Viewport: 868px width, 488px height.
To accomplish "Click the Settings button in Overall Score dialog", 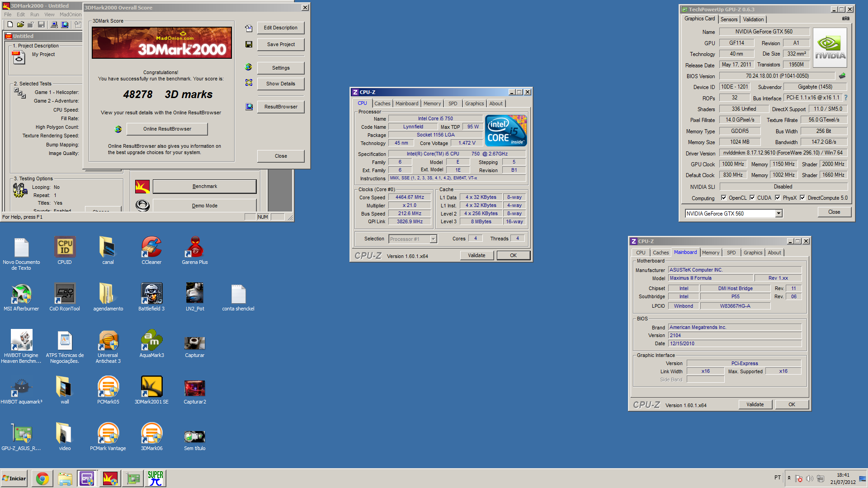I will click(280, 68).
